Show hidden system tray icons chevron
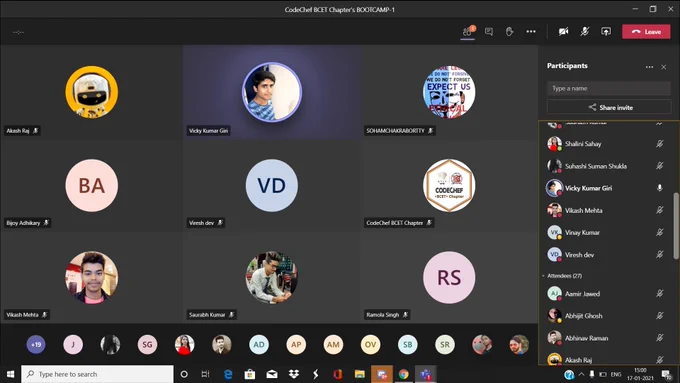 point(581,374)
